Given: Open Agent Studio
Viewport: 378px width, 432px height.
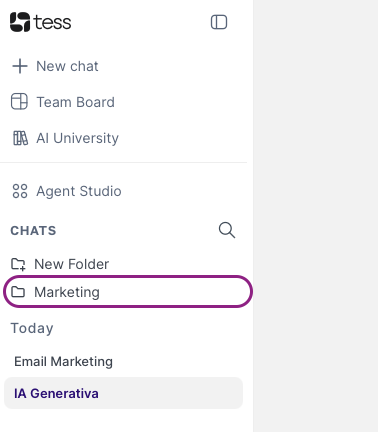Looking at the screenshot, I should 79,191.
